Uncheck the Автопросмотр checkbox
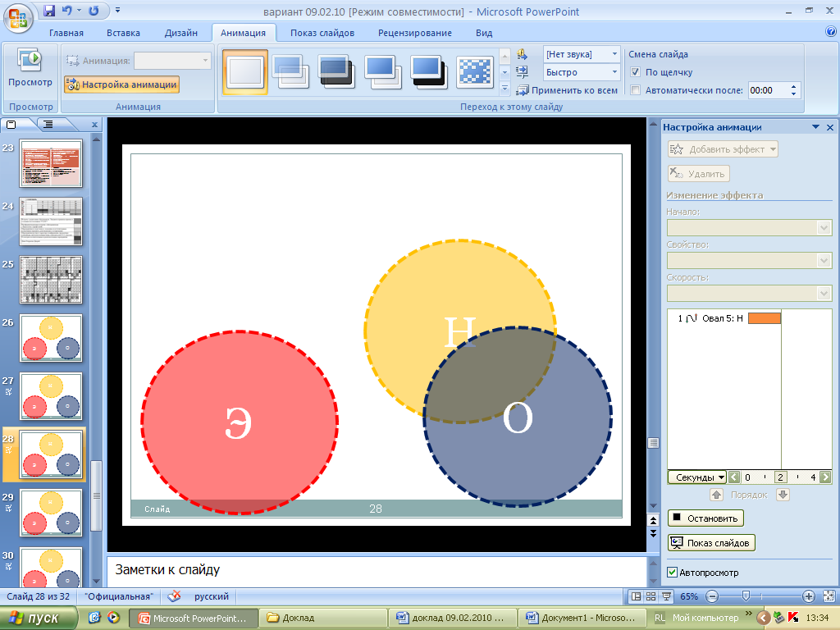The width and height of the screenshot is (840, 630). point(673,573)
